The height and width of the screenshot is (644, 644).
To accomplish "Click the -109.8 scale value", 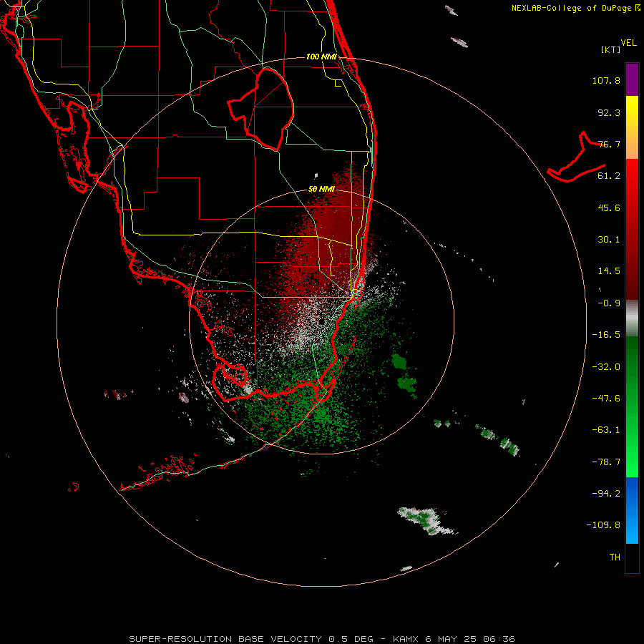I will [603, 525].
